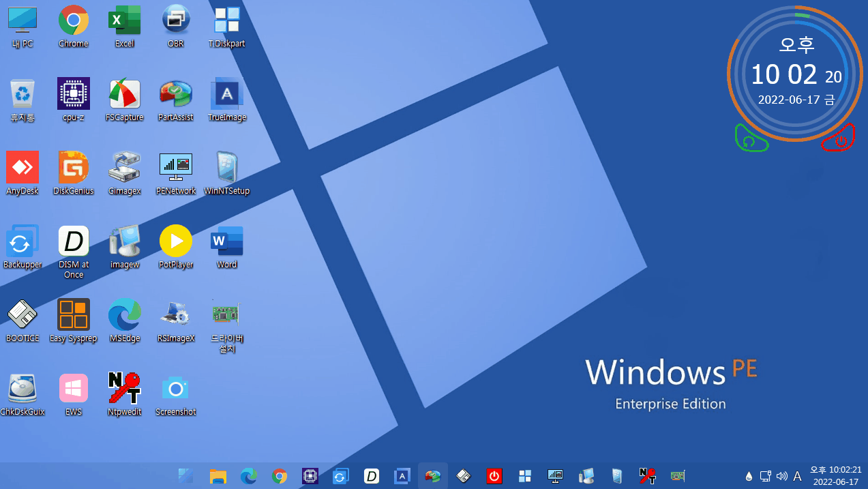Screen dimensions: 868x489
Task: Select the cpu-z desktop shortcut
Action: tap(74, 100)
